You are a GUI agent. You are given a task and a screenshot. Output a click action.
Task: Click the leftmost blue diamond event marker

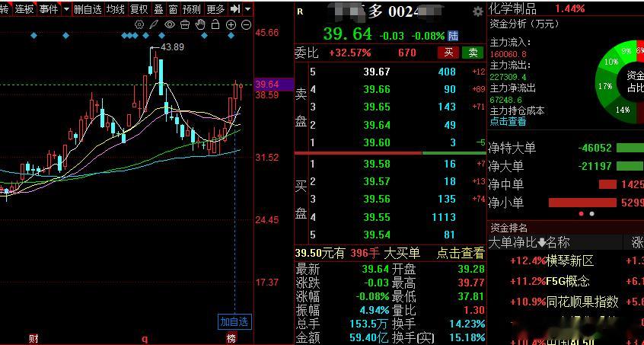point(33,36)
